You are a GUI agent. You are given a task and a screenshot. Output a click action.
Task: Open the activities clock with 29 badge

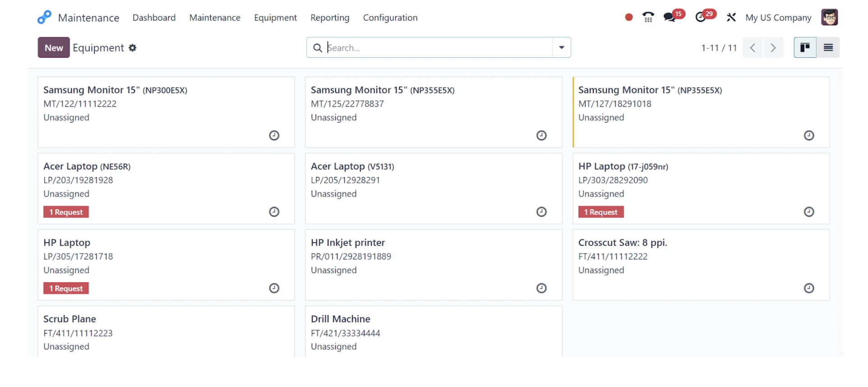click(x=705, y=16)
